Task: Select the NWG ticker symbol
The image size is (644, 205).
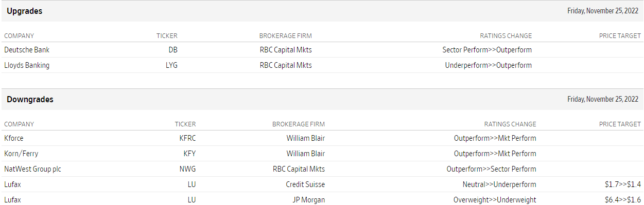Action: (188, 169)
